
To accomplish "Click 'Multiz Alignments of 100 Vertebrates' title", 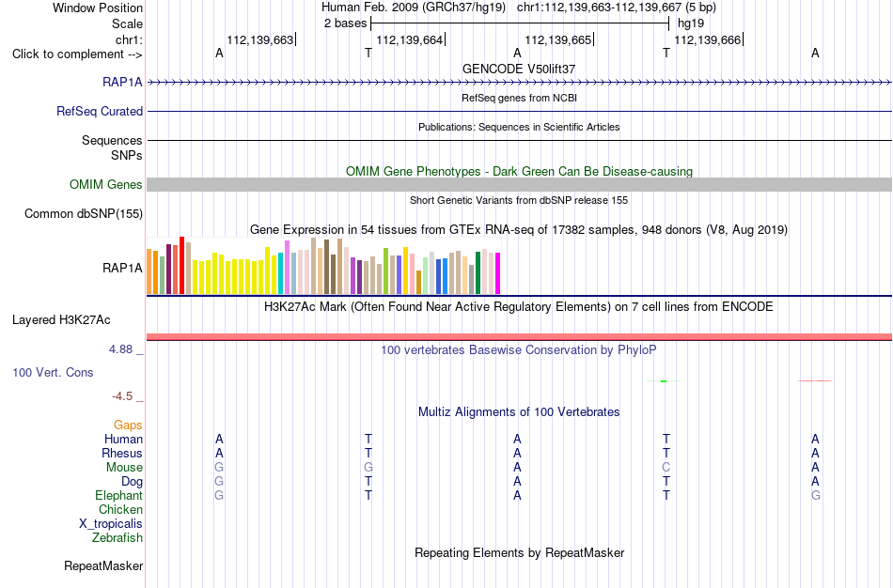I will (x=519, y=412).
